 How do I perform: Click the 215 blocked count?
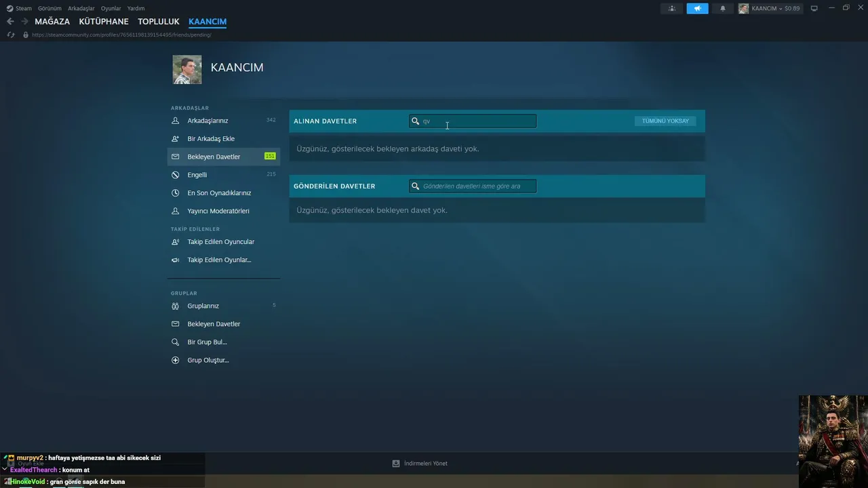271,174
